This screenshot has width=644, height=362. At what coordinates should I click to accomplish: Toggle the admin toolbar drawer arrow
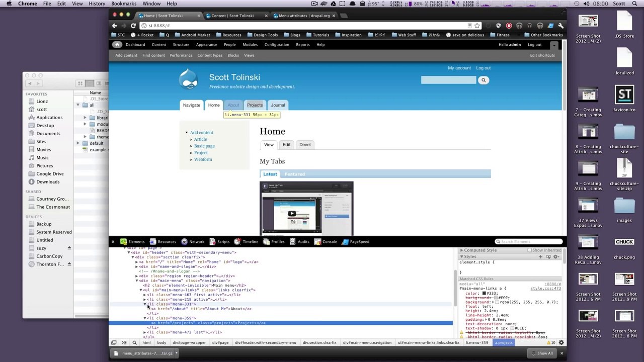tap(554, 45)
